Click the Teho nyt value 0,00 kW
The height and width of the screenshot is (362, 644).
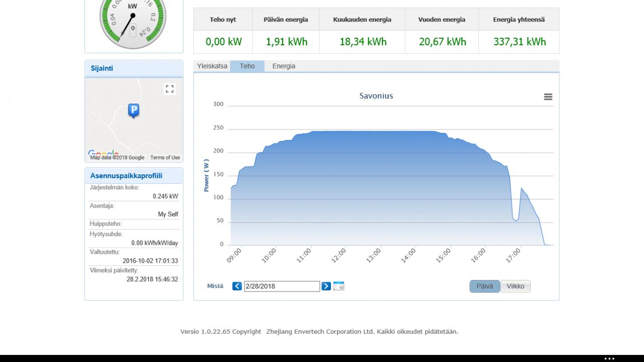(224, 42)
